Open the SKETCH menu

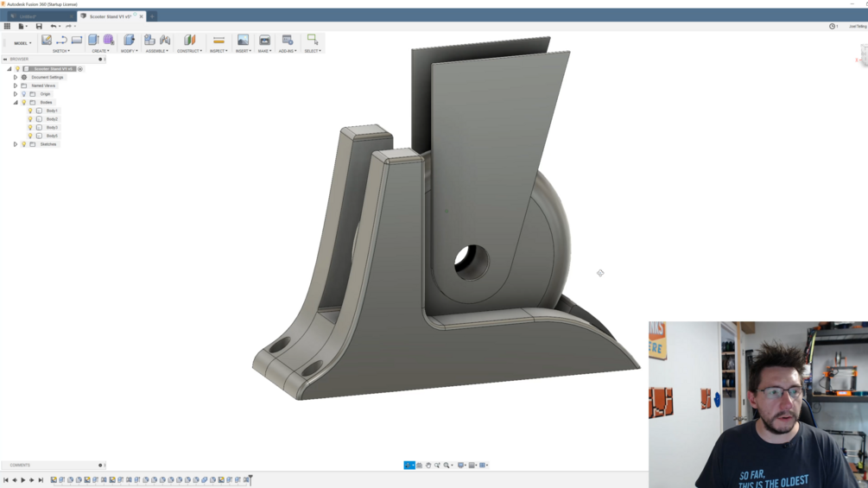[61, 51]
